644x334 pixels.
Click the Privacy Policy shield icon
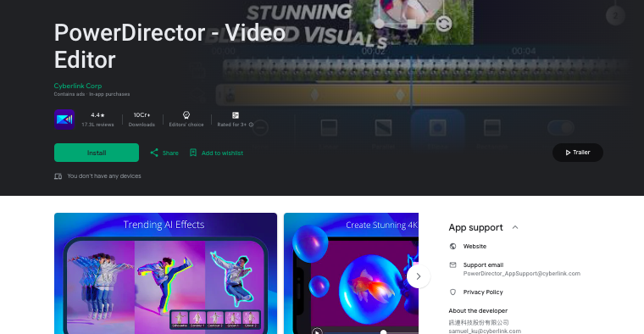[x=452, y=292]
